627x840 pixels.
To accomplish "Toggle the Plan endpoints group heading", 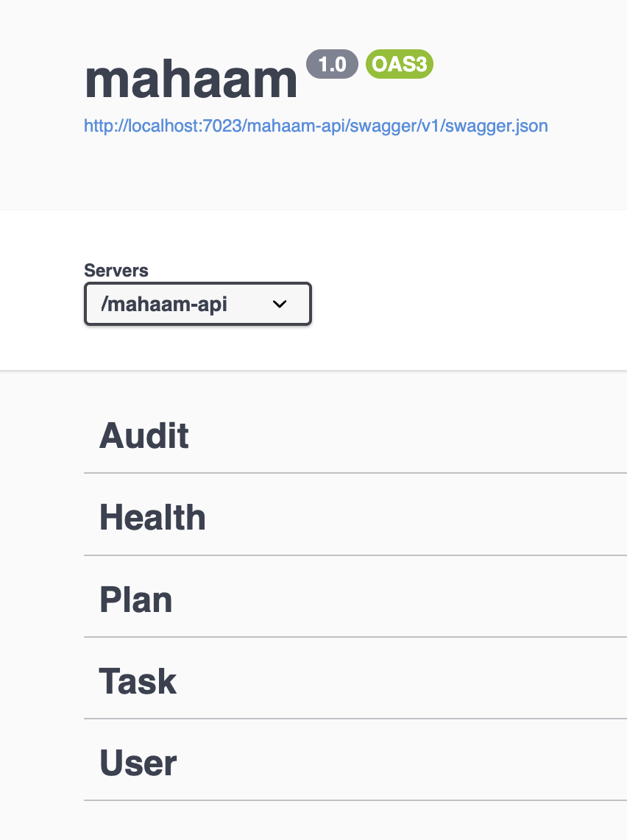I will (136, 599).
